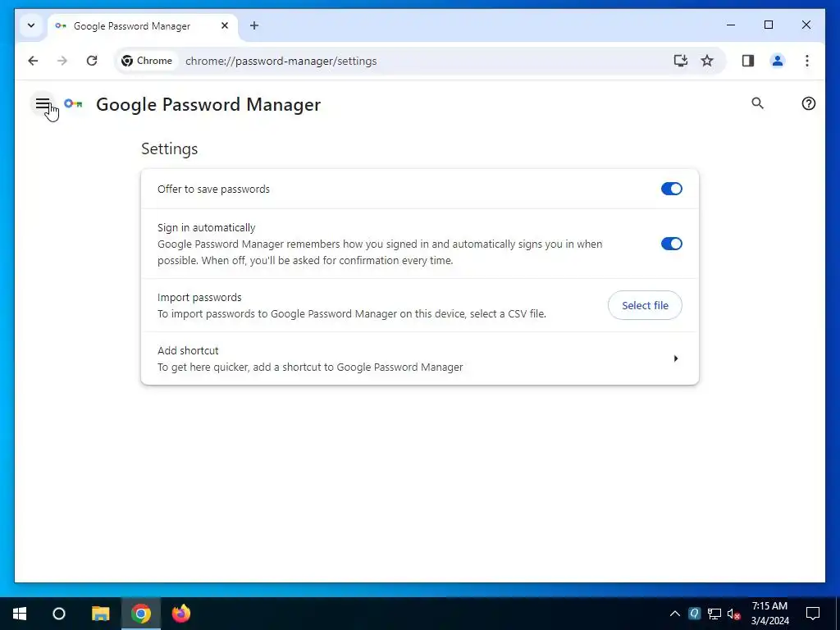This screenshot has width=840, height=630.
Task: Open the Chrome profile avatar
Action: pyautogui.click(x=778, y=61)
